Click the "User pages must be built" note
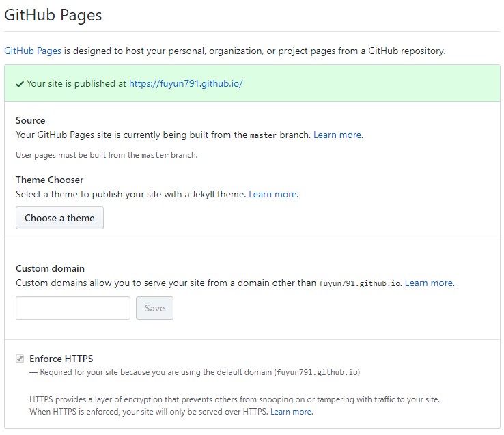504x435 pixels. click(107, 155)
